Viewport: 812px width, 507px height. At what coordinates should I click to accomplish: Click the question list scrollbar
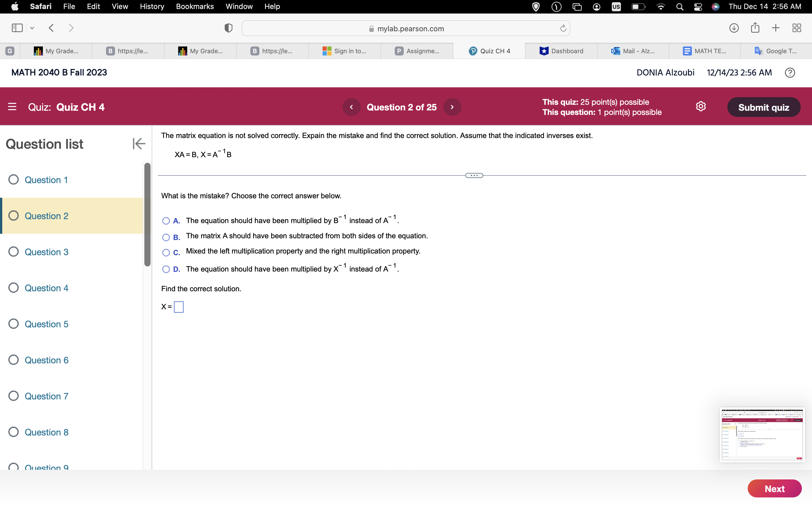147,215
